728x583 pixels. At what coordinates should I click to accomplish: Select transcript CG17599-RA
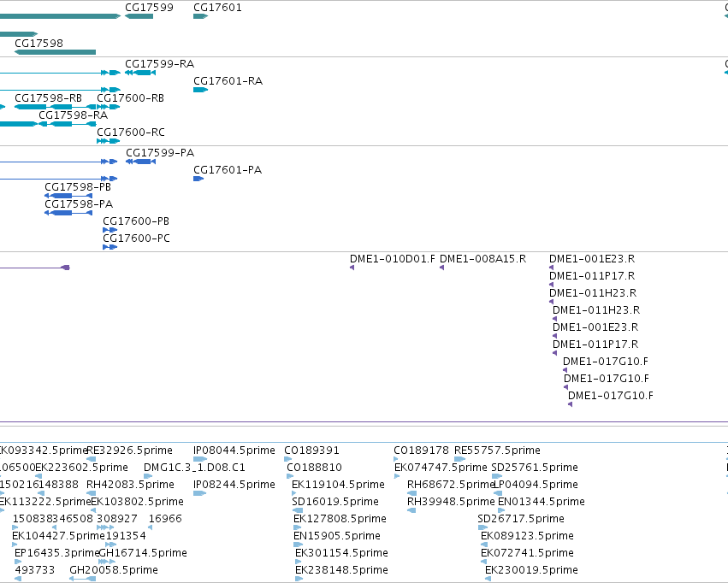pyautogui.click(x=140, y=73)
